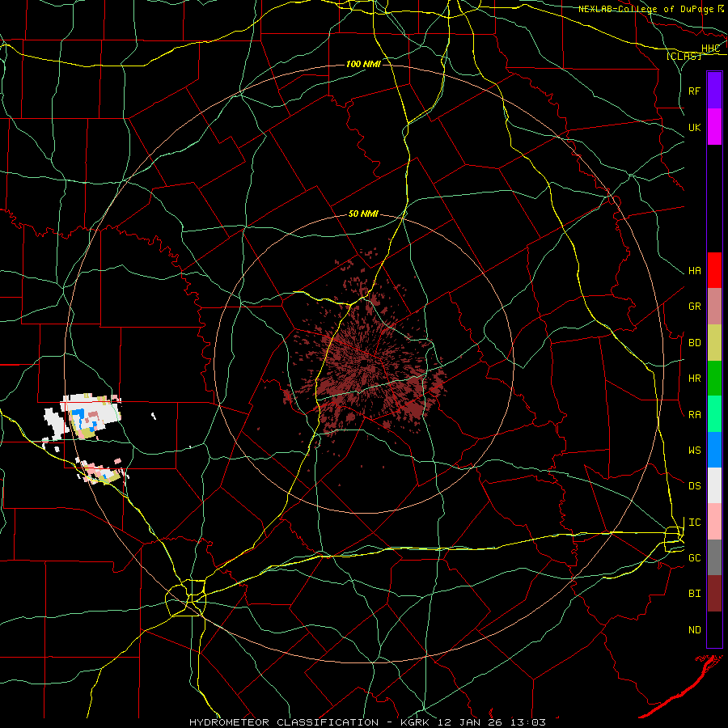The image size is (728, 728).
Task: Select the IC ice crystals pink swatch
Action: 714,522
